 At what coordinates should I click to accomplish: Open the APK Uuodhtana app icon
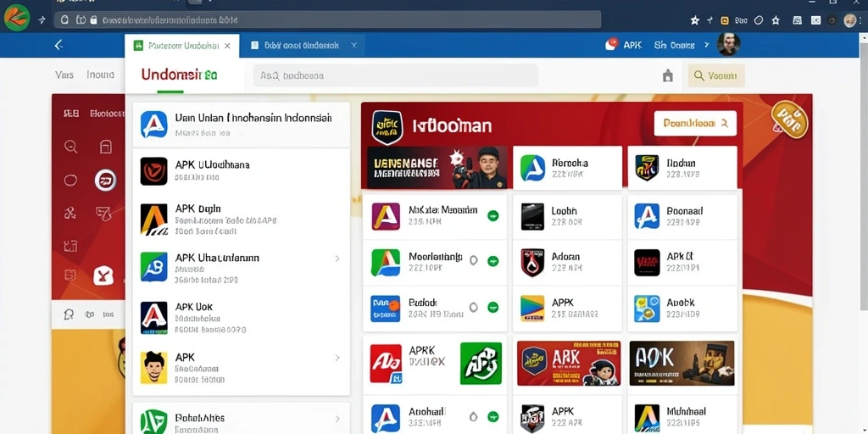tap(154, 171)
